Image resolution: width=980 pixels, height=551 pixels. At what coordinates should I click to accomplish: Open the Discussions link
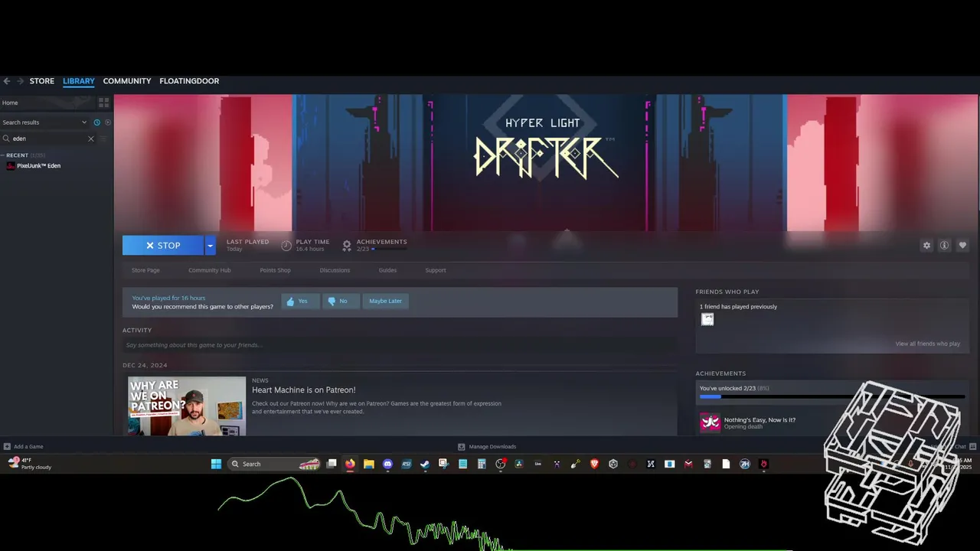coord(335,270)
